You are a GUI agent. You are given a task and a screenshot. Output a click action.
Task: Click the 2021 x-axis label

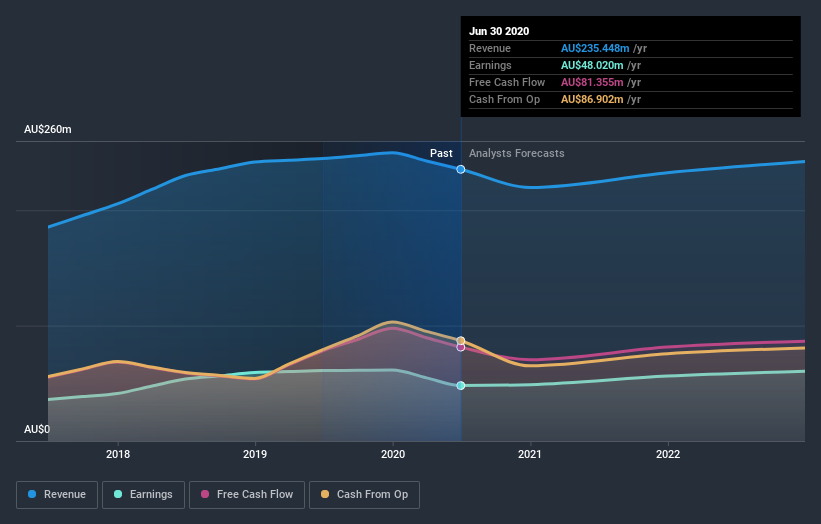530,454
